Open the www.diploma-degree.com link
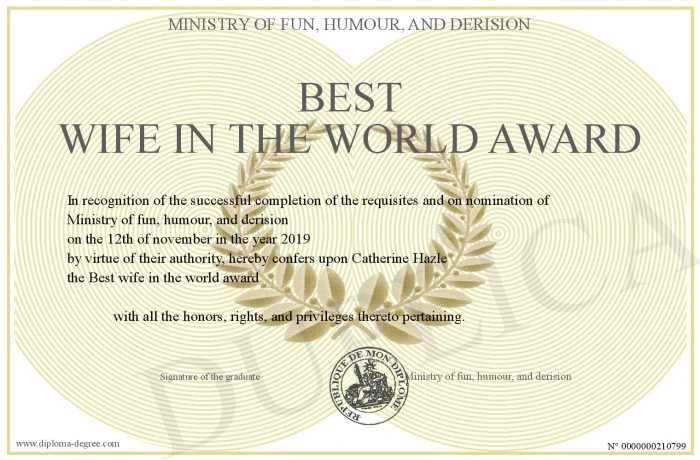The image size is (700, 460). [68, 443]
